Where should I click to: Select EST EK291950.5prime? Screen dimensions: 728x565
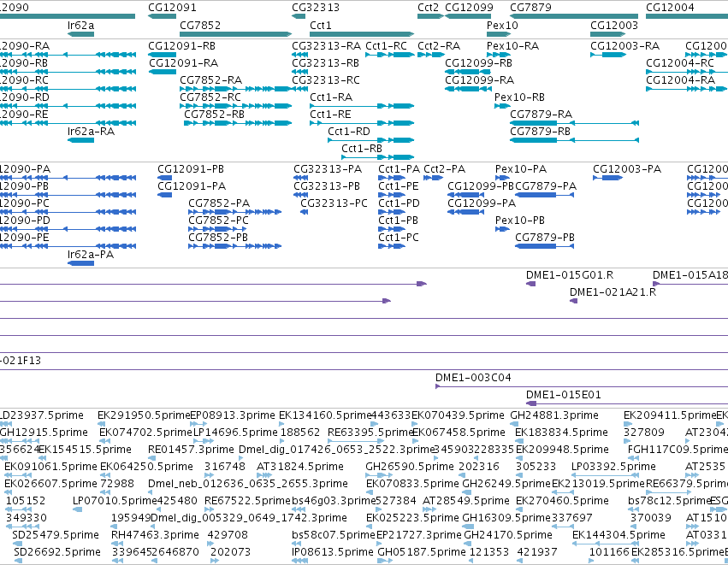pos(101,424)
